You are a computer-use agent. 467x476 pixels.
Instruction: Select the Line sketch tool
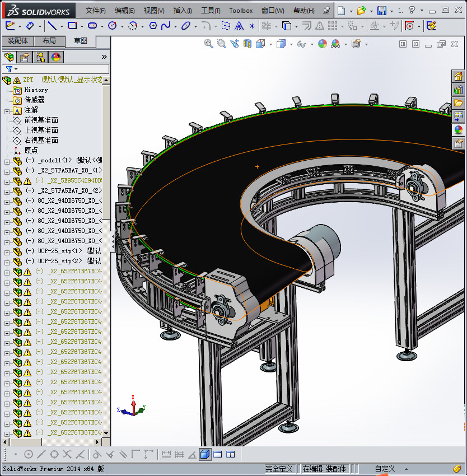(52, 26)
